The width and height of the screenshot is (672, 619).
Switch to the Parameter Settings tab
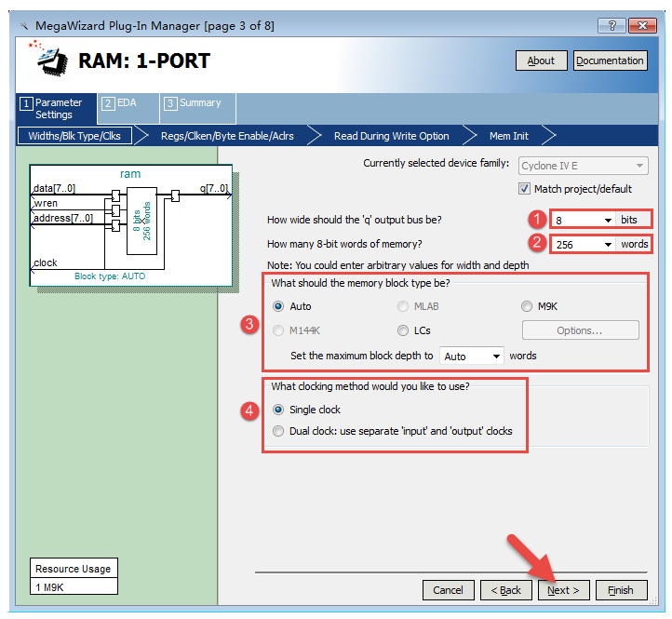tap(56, 109)
